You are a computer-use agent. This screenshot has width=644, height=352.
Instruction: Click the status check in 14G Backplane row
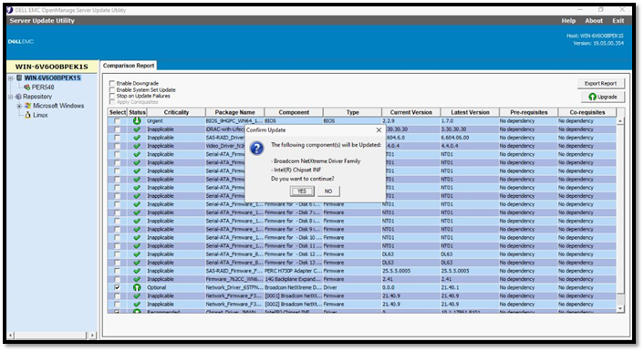pos(137,279)
